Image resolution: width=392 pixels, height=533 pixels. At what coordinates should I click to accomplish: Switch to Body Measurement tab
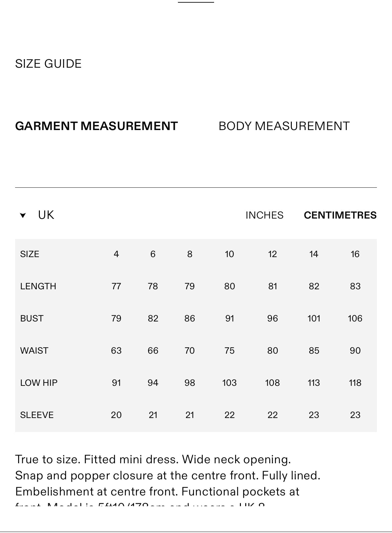click(x=284, y=126)
